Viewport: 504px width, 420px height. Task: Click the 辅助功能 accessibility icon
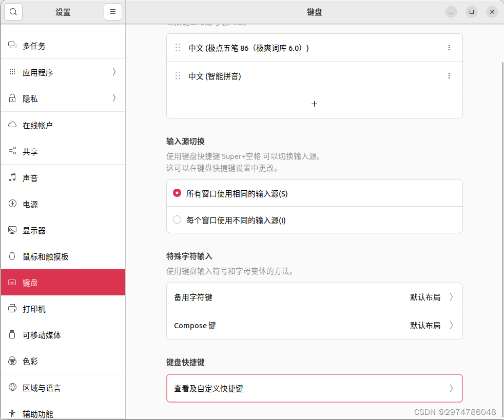(x=12, y=413)
